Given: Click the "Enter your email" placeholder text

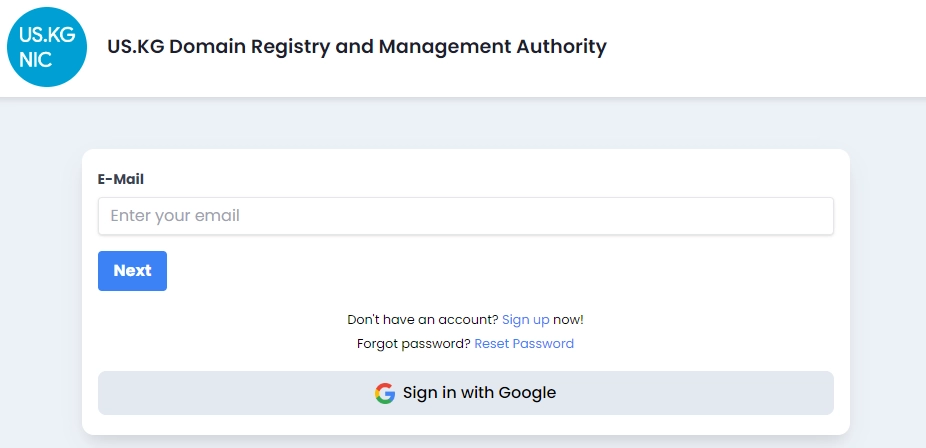Looking at the screenshot, I should 175,216.
